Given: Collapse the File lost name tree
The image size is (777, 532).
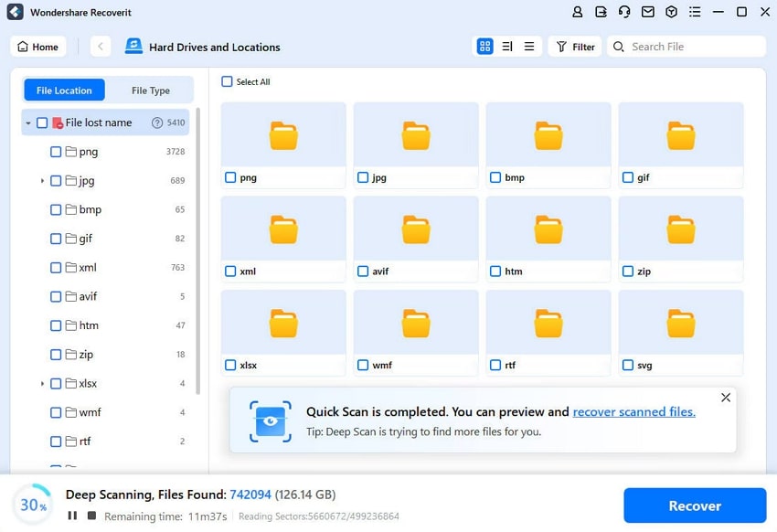Looking at the screenshot, I should click(x=27, y=122).
